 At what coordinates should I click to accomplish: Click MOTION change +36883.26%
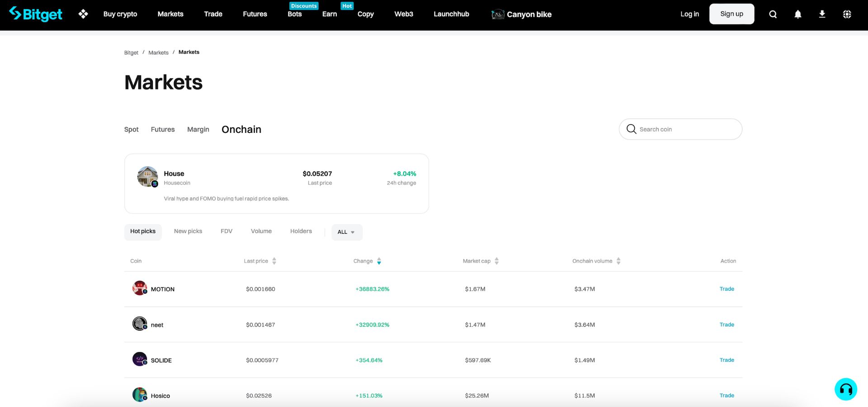373,289
